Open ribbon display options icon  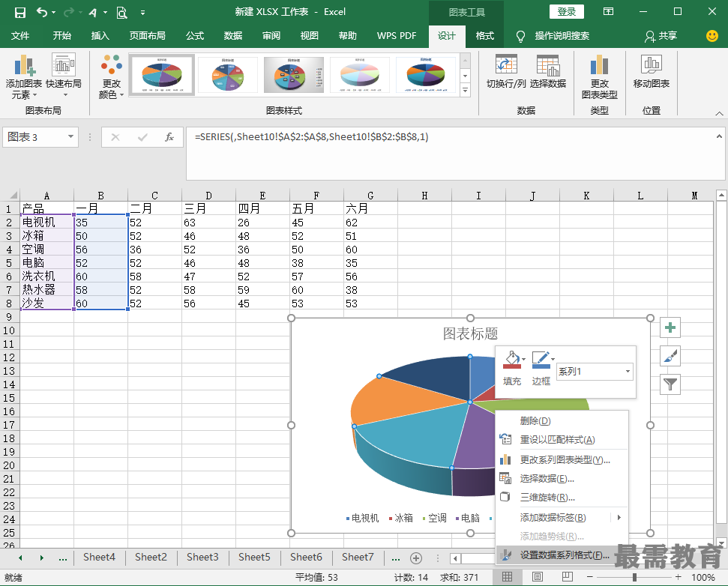pos(608,12)
